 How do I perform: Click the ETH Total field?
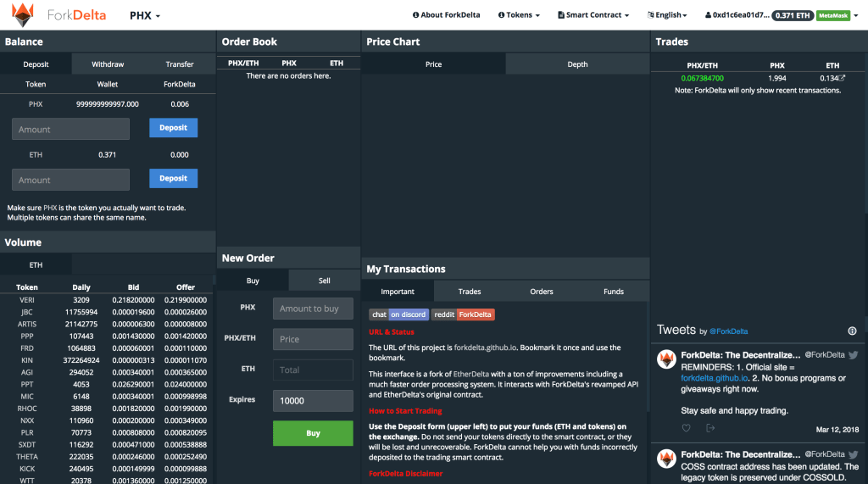click(313, 370)
